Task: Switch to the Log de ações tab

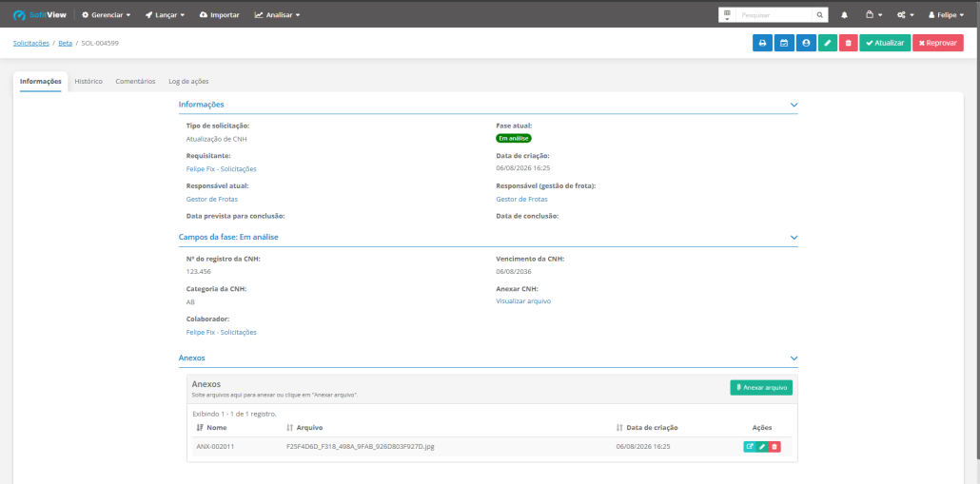Action: [188, 81]
